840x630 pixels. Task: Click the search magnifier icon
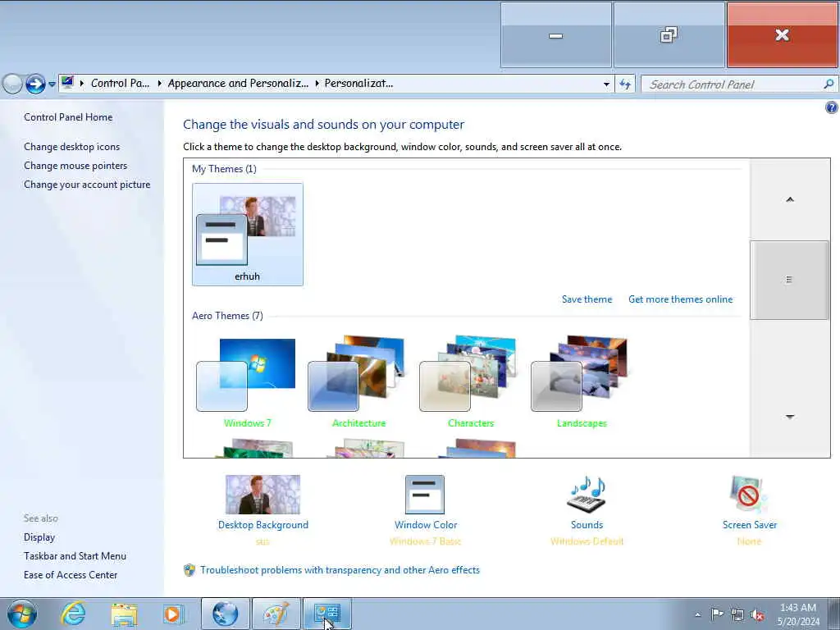pos(829,84)
